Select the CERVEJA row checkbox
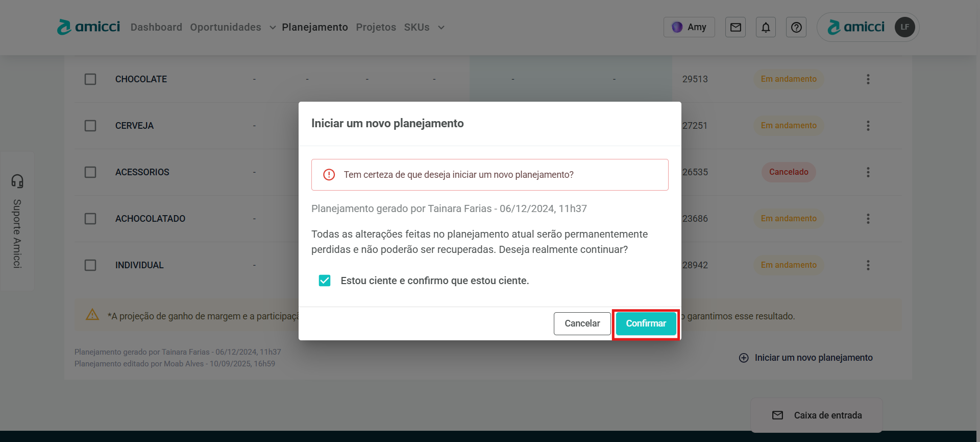Viewport: 980px width, 442px height. click(90, 126)
